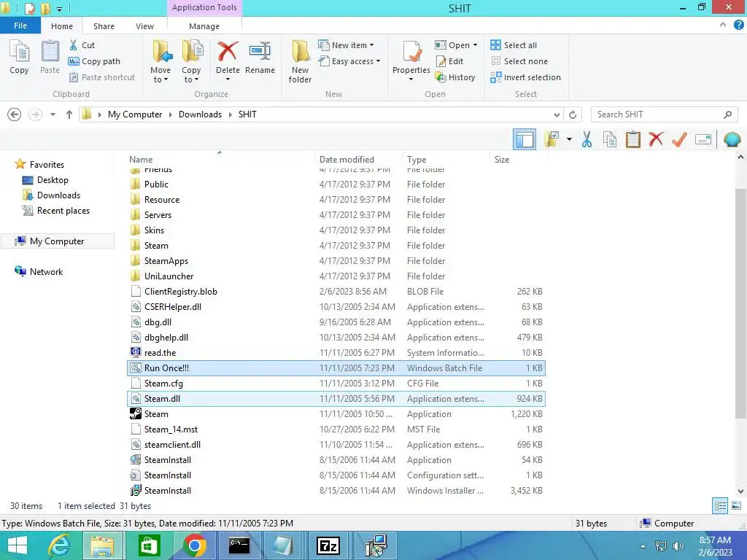Select Desktop under Favorites
This screenshot has height=560, width=747.
coord(53,180)
